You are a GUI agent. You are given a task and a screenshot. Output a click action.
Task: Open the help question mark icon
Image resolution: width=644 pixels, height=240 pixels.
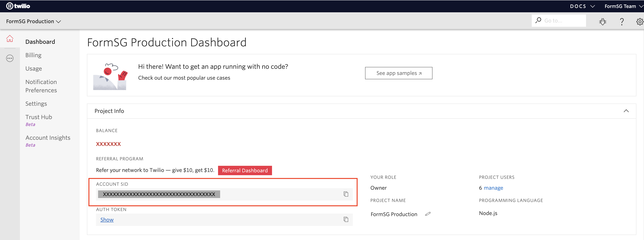622,22
